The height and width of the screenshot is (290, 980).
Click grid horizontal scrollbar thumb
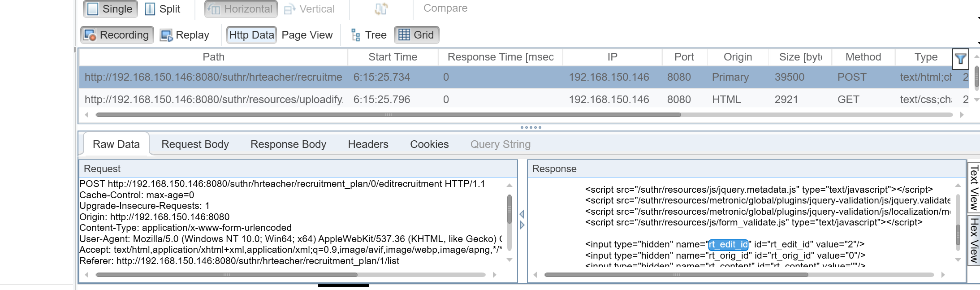(x=389, y=115)
